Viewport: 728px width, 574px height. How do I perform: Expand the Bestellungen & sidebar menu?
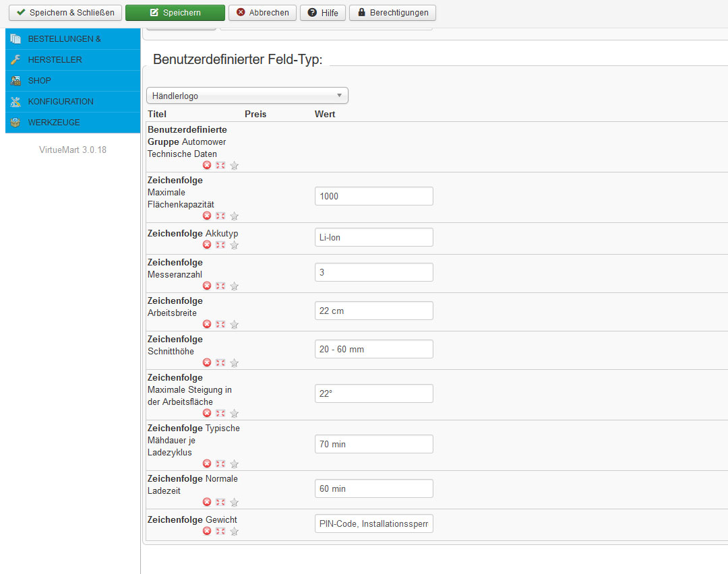point(64,39)
